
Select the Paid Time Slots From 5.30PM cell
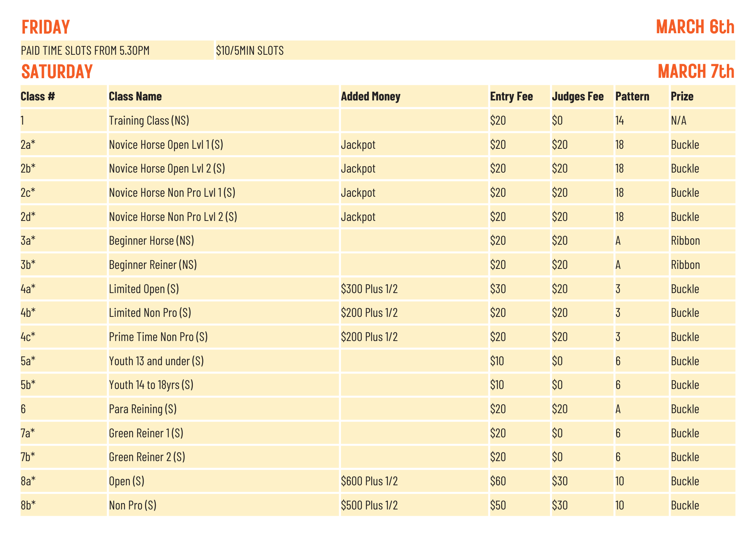[85, 51]
